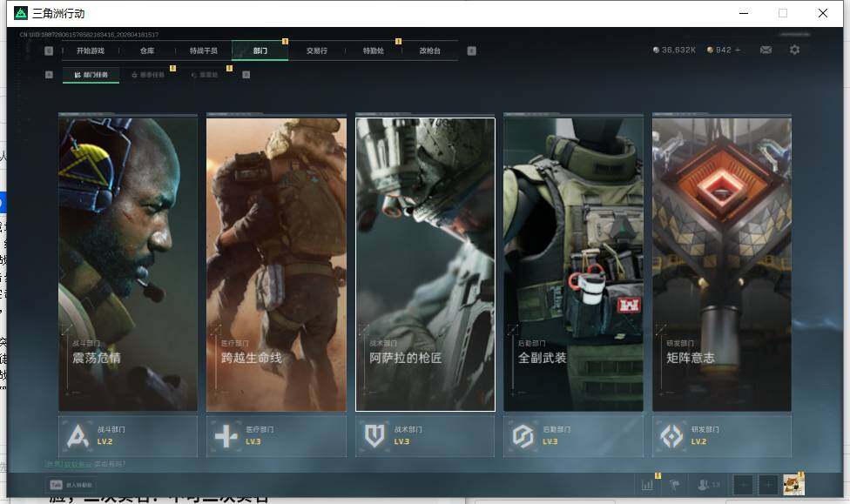Screen dimensions: 850x504
Task: Open settings via the gear icon
Action: [x=795, y=50]
